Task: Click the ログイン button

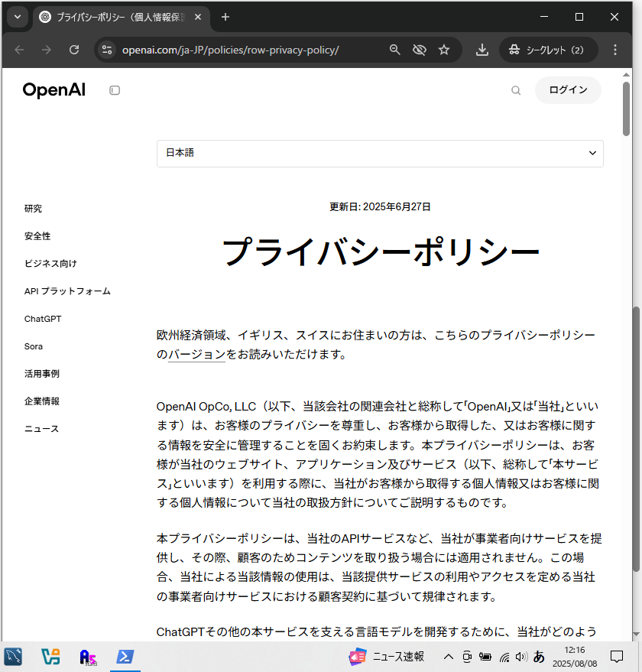Action: tap(568, 90)
